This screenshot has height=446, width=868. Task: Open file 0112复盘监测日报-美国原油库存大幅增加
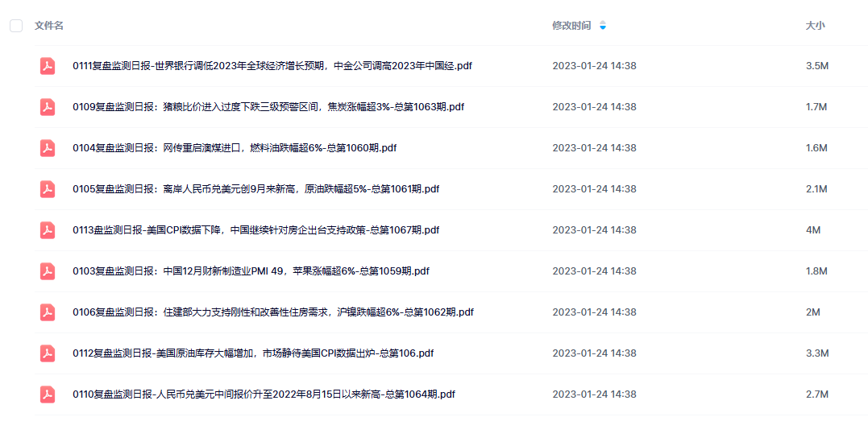pos(253,353)
